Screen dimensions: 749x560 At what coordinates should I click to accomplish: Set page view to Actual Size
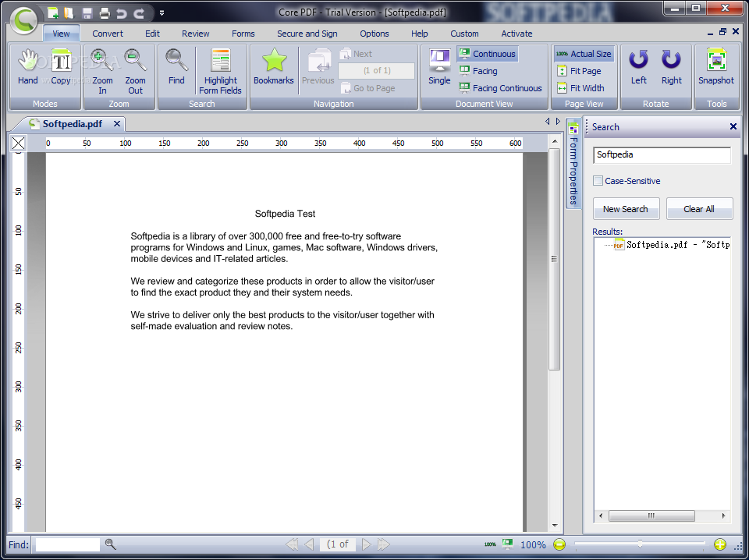[x=584, y=54]
